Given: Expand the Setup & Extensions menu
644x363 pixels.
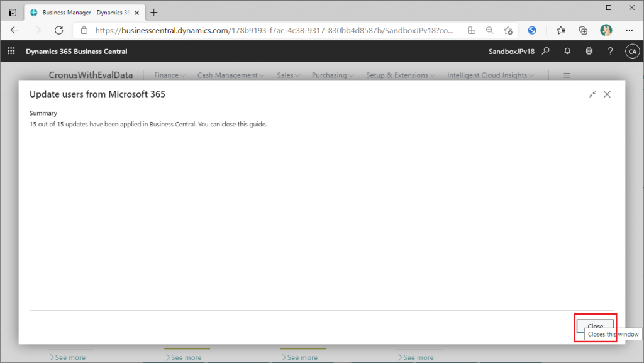Looking at the screenshot, I should coord(400,75).
